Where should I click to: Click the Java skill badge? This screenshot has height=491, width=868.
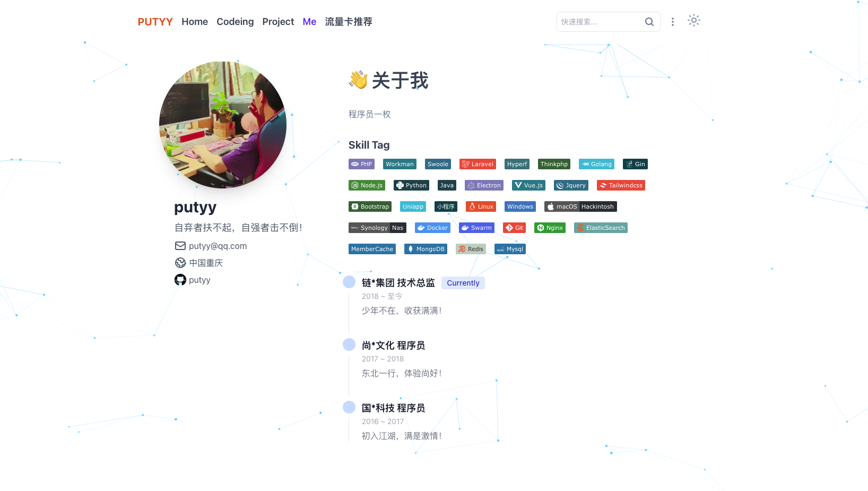[447, 185]
